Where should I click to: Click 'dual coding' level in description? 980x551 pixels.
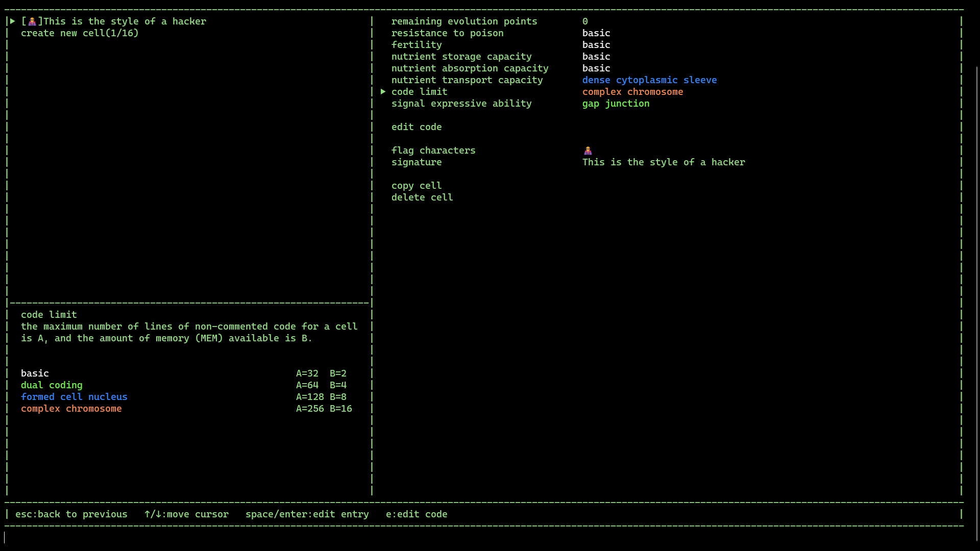[x=52, y=385]
